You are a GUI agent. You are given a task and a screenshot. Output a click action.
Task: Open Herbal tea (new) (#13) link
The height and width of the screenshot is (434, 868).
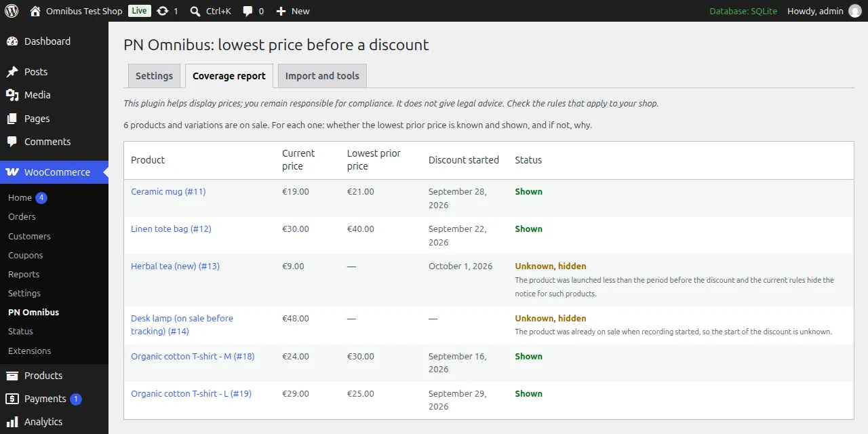(175, 267)
